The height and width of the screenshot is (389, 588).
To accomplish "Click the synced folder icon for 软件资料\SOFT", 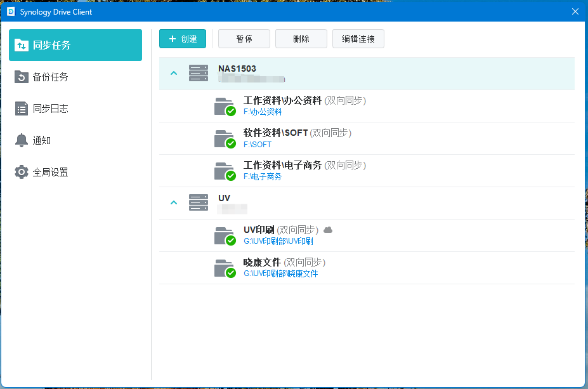I will tap(225, 138).
